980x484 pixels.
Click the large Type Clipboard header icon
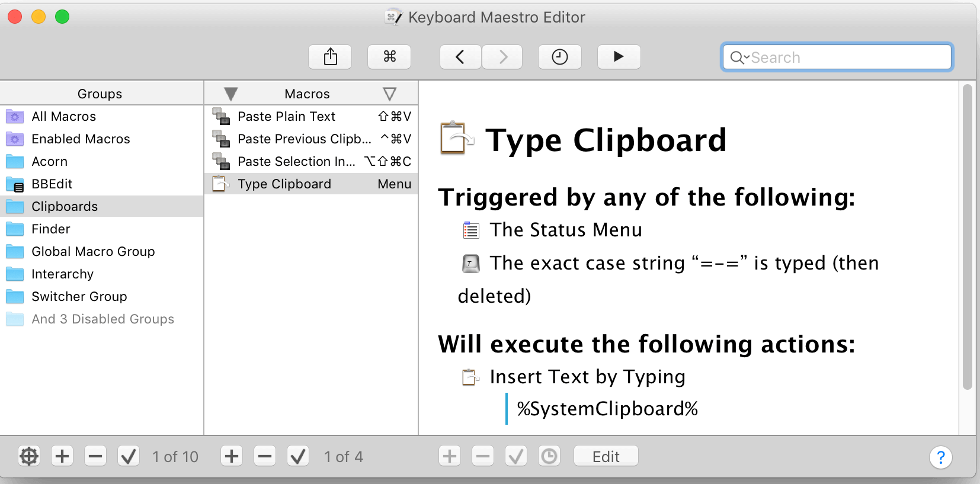[x=457, y=138]
